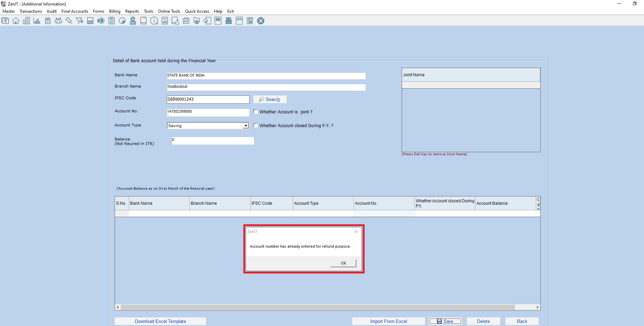The width and height of the screenshot is (644, 326).
Task: Click the Account Balance column header
Action: 506,203
